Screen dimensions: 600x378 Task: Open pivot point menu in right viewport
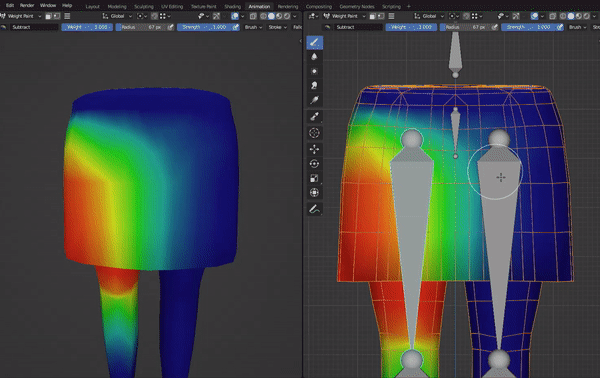(x=453, y=16)
